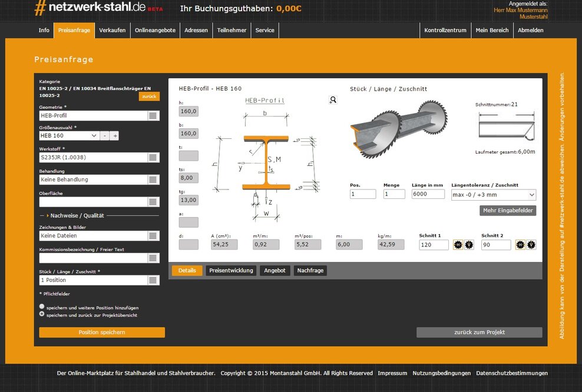Viewport: 582px width, 392px height.
Task: Open the Größenauswahl HEB 160 dropdown
Action: click(69, 136)
